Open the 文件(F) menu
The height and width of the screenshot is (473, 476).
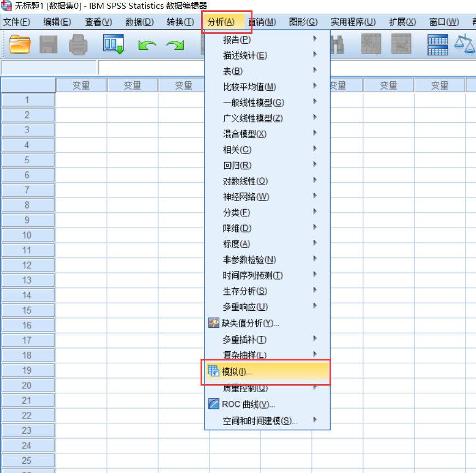pyautogui.click(x=17, y=22)
